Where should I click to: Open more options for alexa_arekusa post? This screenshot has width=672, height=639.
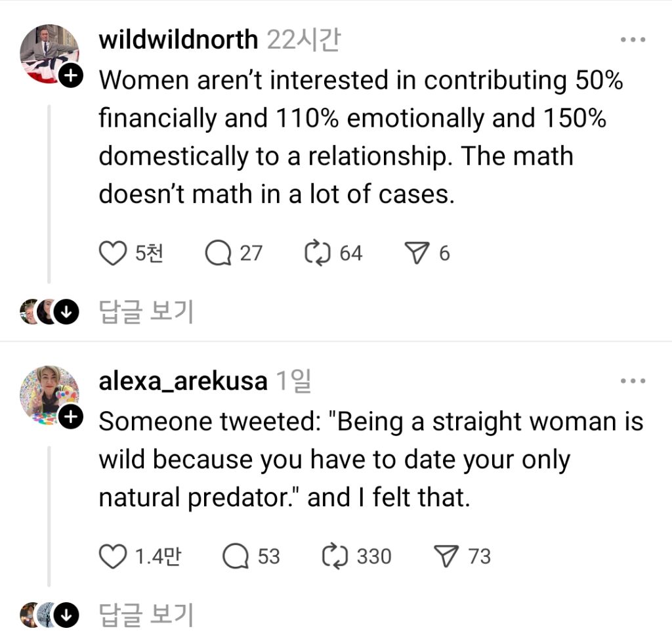coord(633,381)
